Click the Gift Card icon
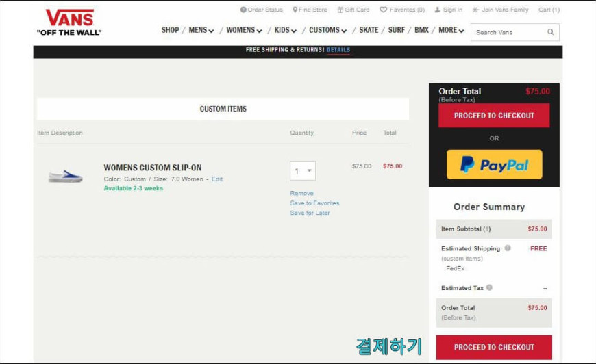Screen dimensions: 596x364 [340, 10]
